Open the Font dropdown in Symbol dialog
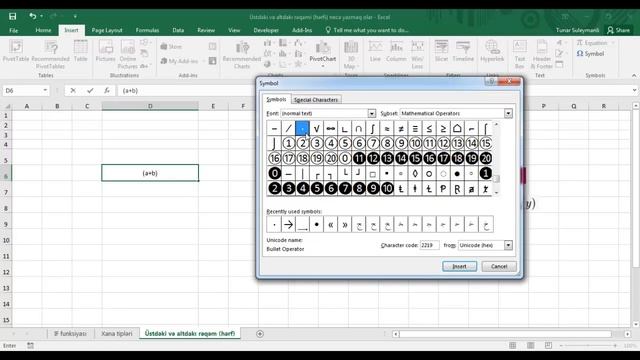 click(x=371, y=113)
